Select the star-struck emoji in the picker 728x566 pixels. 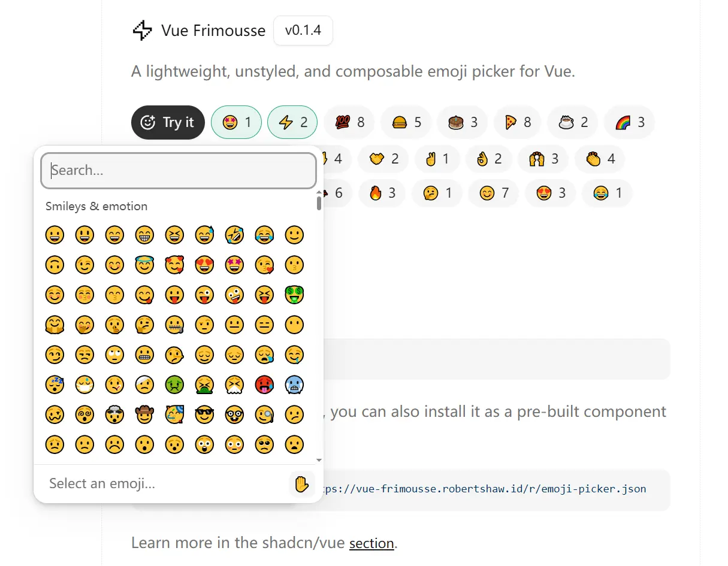pyautogui.click(x=234, y=265)
